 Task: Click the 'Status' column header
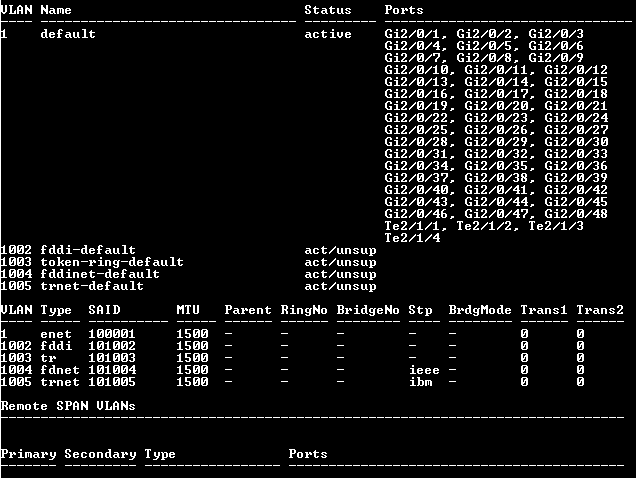coord(328,10)
